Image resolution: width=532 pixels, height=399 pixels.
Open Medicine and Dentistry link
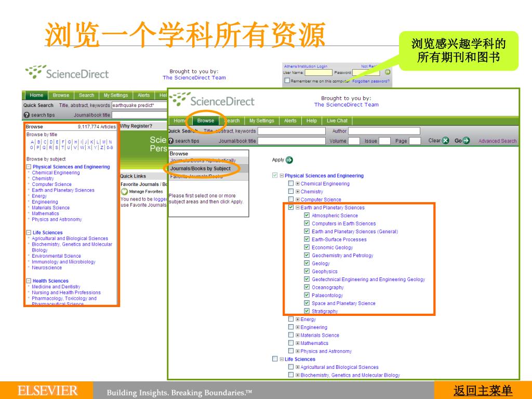click(x=56, y=286)
